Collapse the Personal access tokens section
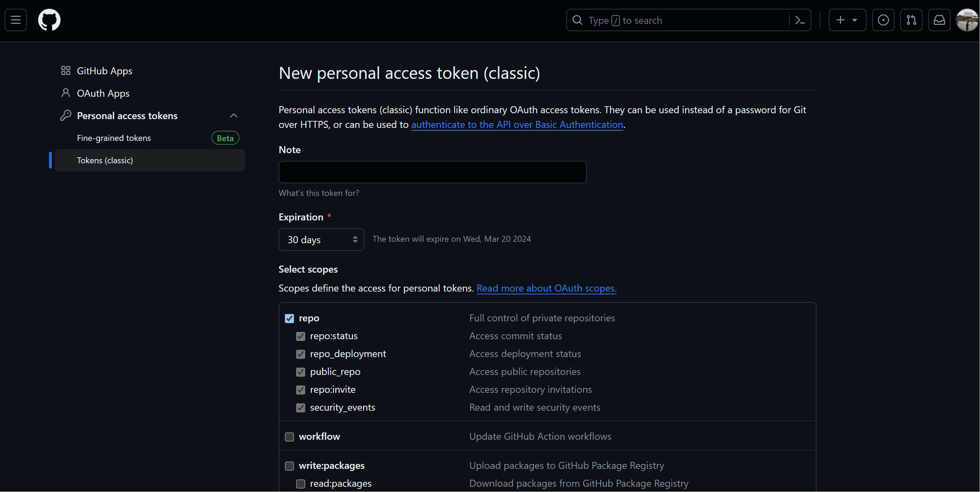Image resolution: width=980 pixels, height=492 pixels. 233,115
